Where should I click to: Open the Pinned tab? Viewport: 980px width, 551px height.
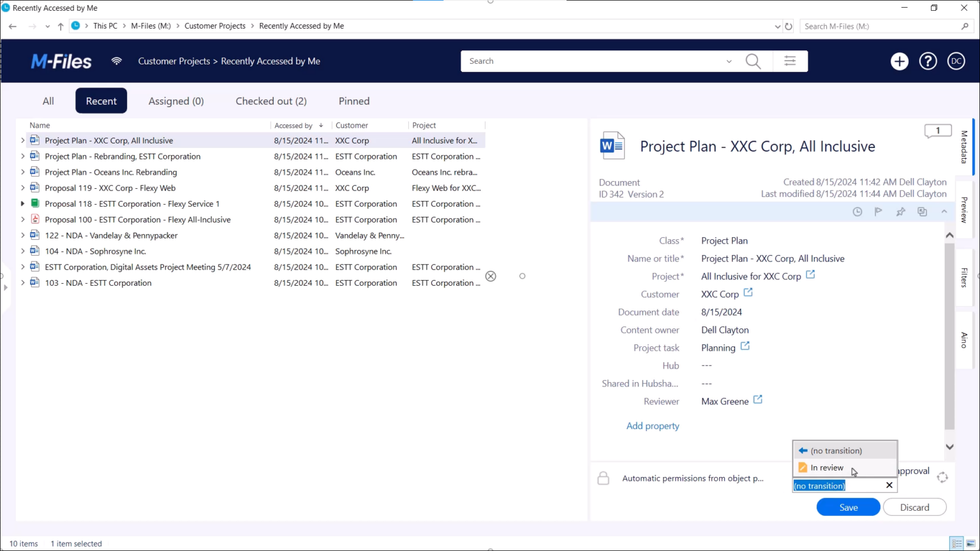[x=354, y=101]
